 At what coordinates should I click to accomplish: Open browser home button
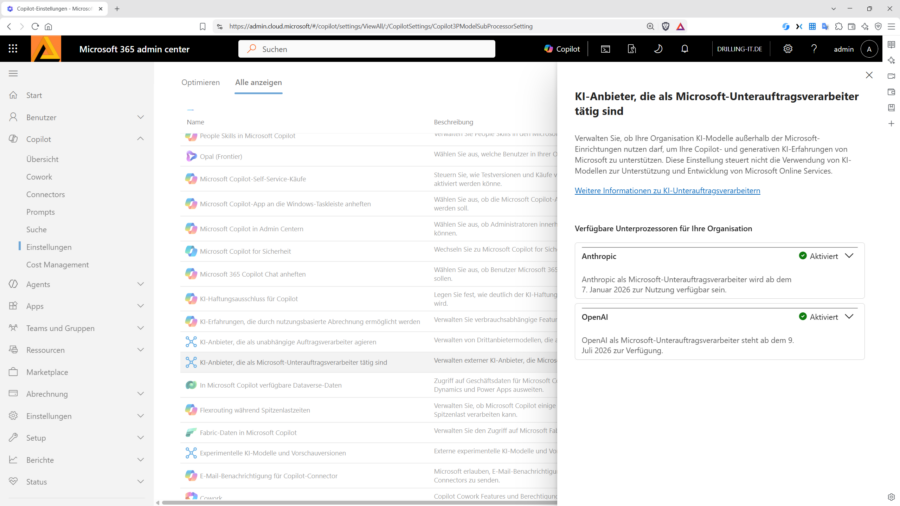48,26
